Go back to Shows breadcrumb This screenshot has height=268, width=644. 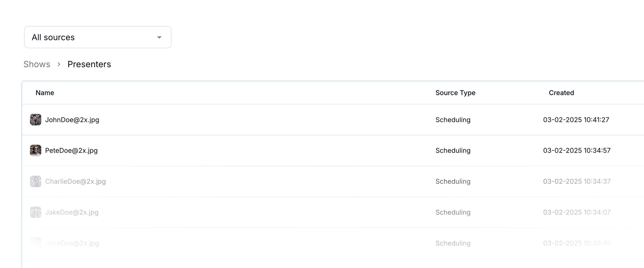37,64
